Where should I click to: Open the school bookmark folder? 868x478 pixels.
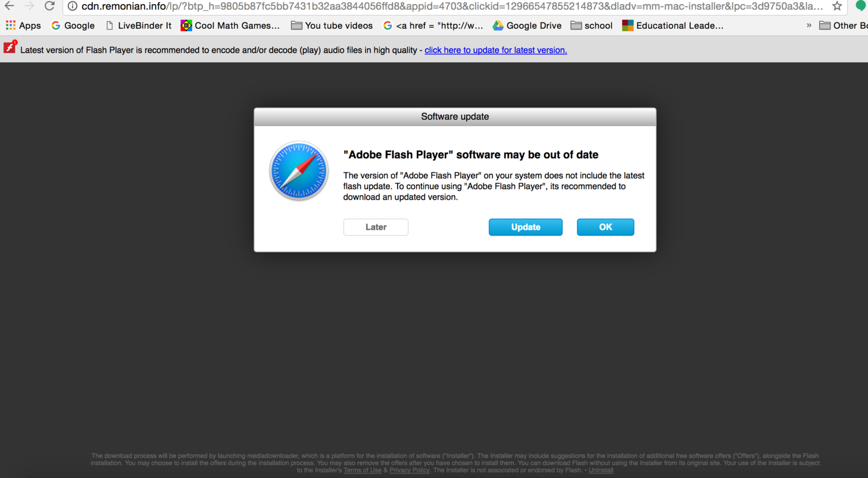[x=591, y=25]
